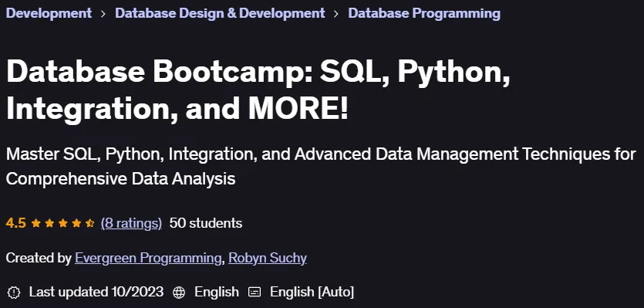Open the (8 ratings) link
Screen dimensions: 644x308
pyautogui.click(x=131, y=223)
